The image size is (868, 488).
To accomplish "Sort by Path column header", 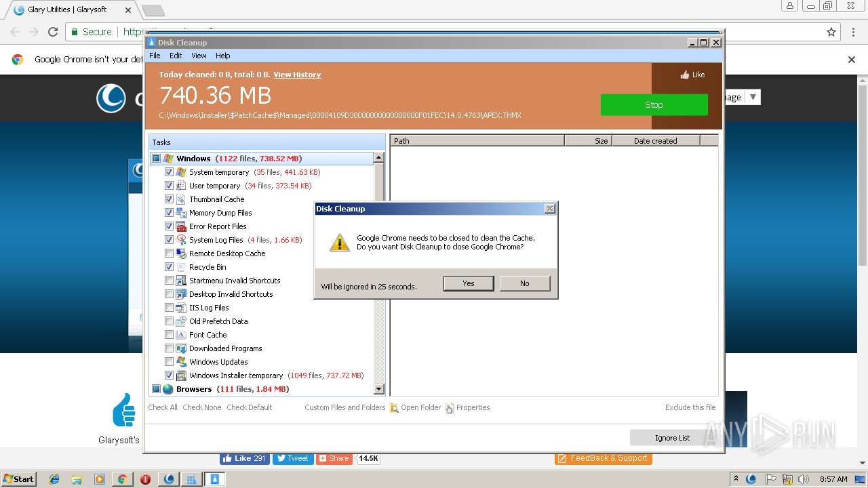I will point(477,140).
